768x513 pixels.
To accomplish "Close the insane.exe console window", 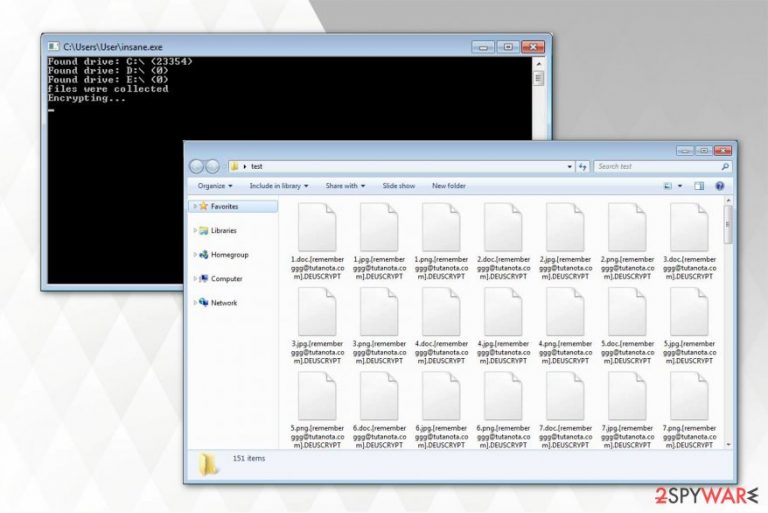I will point(533,47).
